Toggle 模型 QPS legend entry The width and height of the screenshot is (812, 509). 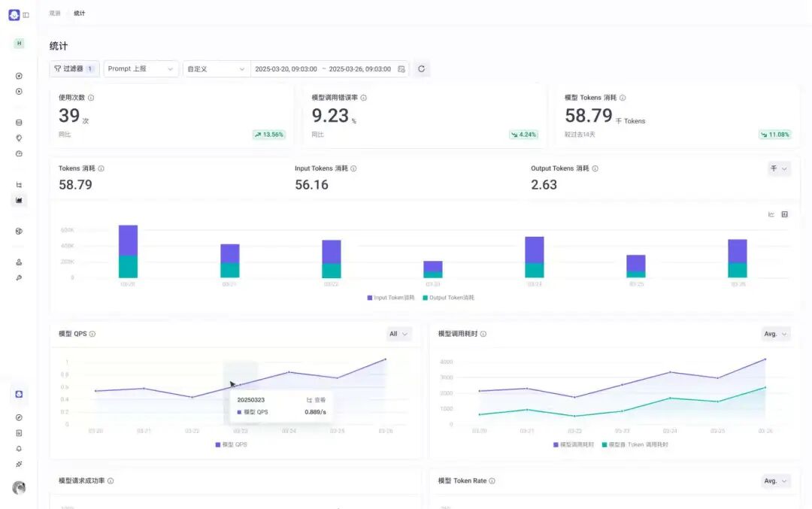coord(231,445)
